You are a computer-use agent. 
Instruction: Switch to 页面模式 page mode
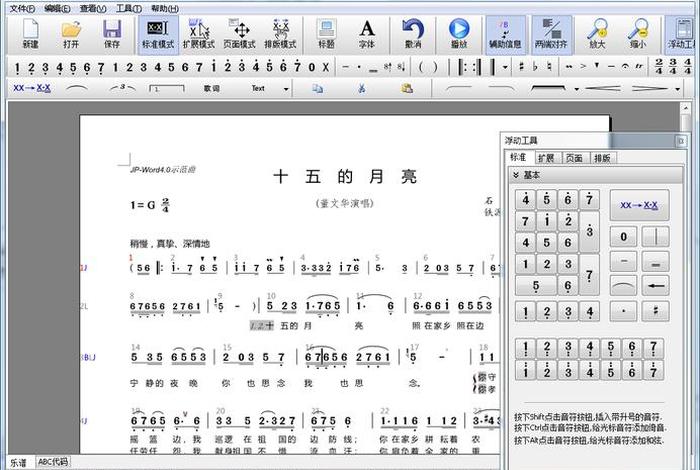tap(240, 34)
